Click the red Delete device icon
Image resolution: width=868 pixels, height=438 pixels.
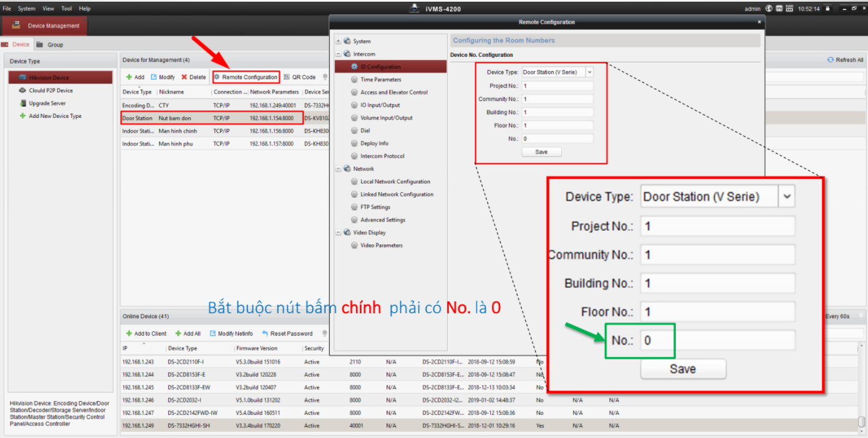pyautogui.click(x=184, y=77)
